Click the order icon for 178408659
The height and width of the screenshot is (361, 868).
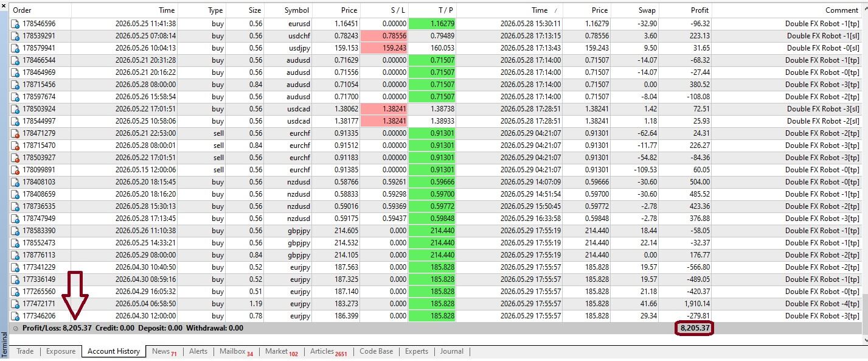click(16, 194)
